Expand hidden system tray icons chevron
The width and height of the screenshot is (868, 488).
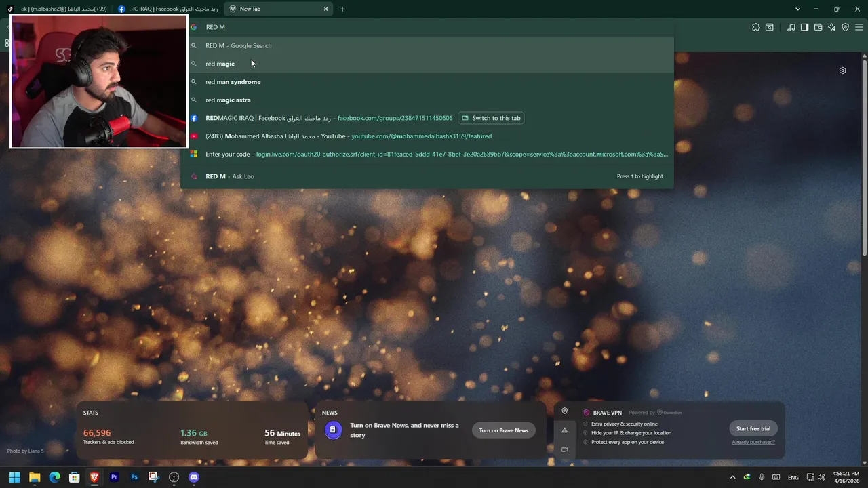[732, 477]
